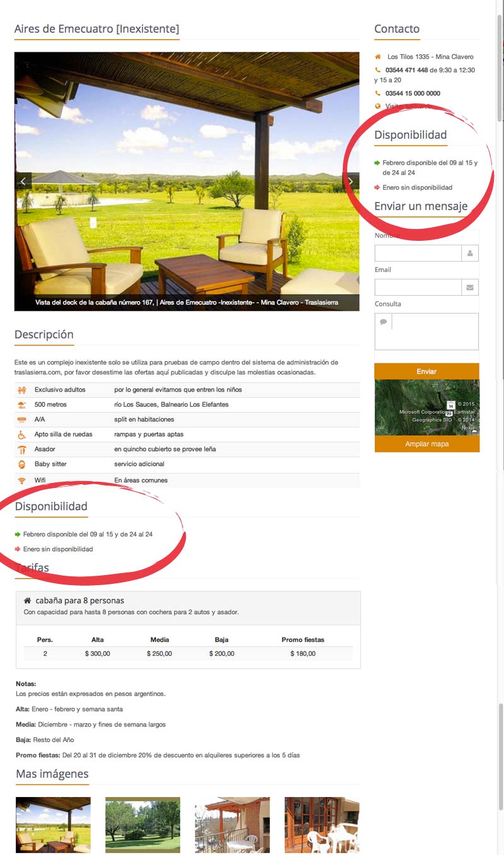Click the Nombre input field
The width and height of the screenshot is (504, 855).
(x=418, y=253)
